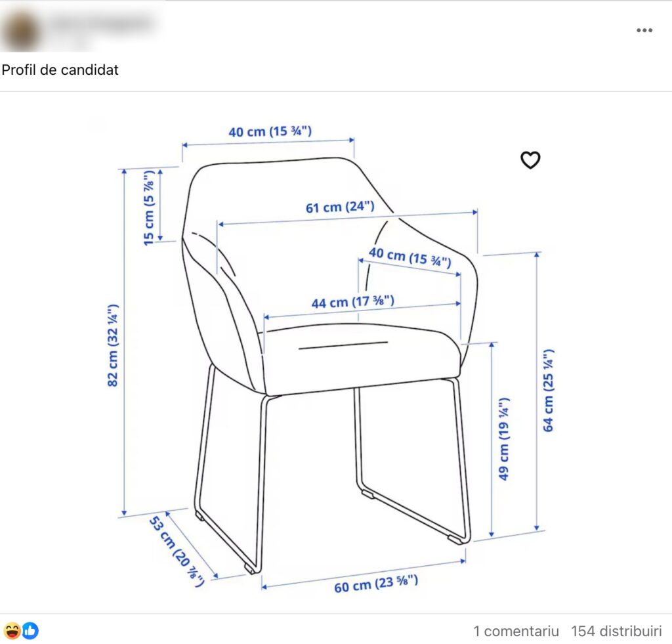This screenshot has height=644, width=672.
Task: Click the 44 cm (17 3/8") seat label
Action: point(352,302)
